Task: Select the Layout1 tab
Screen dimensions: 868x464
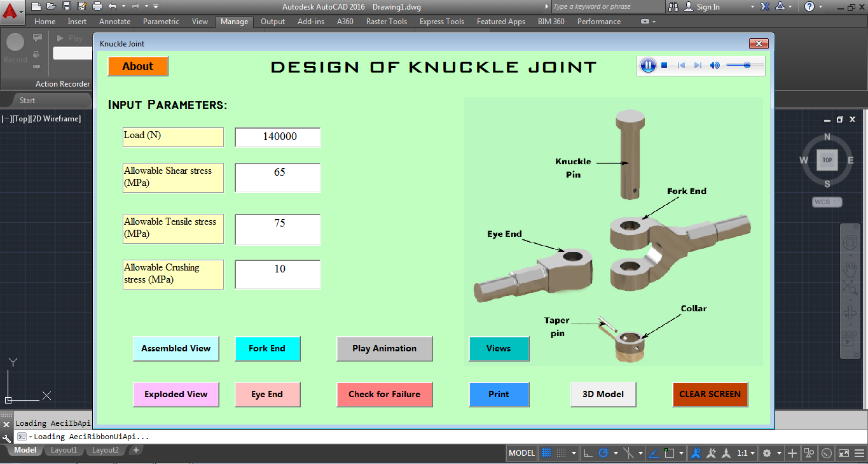Action: coord(64,450)
